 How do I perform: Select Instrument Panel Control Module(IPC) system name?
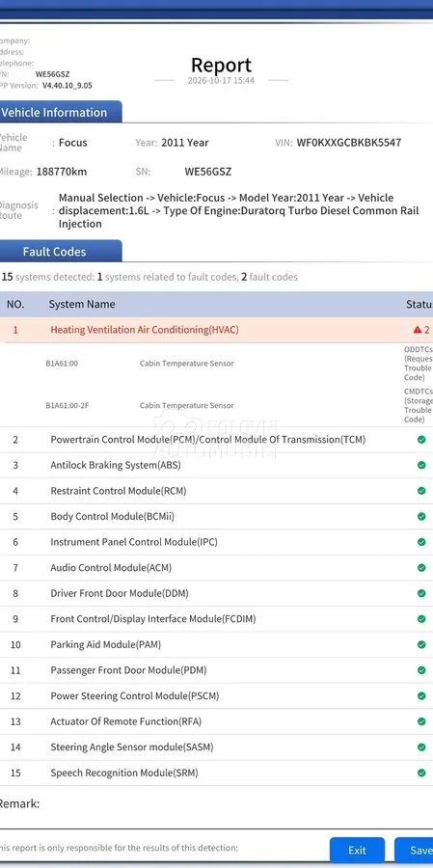pos(134,542)
